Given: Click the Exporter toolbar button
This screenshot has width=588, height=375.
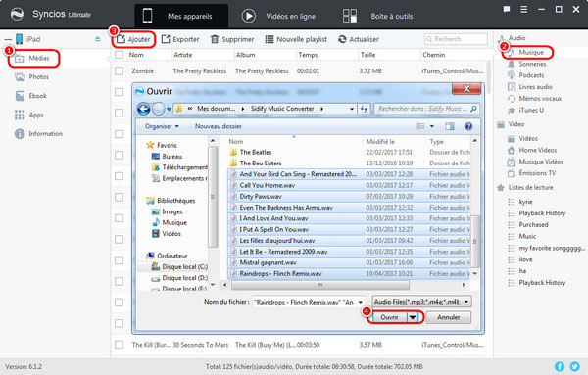Looking at the screenshot, I should 180,39.
